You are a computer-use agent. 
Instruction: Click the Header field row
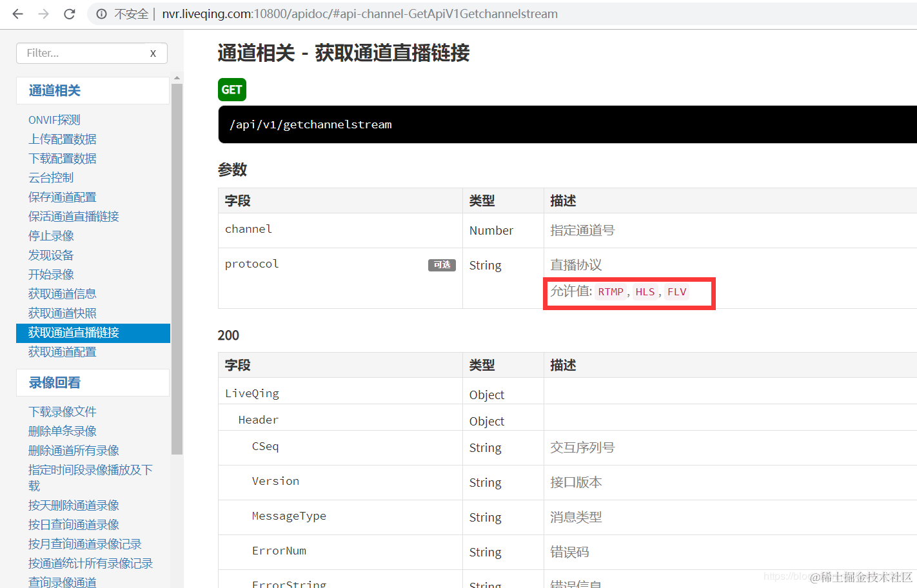coord(567,418)
